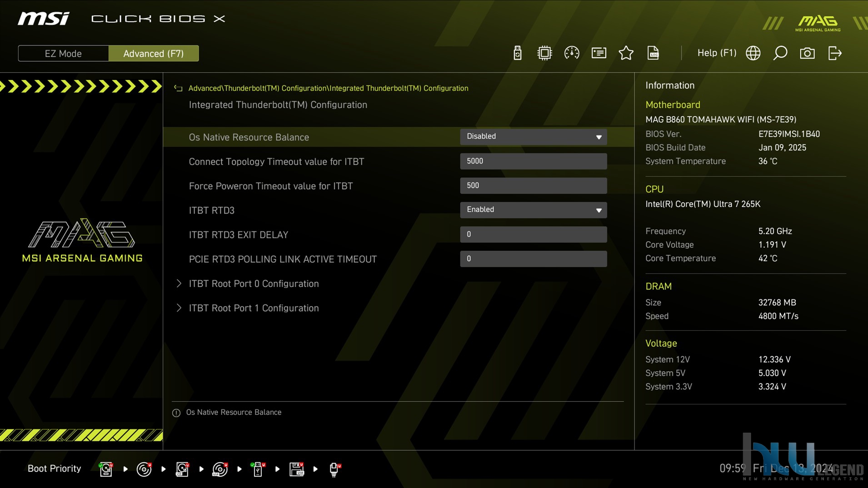Open the CPU chip settings icon

pyautogui.click(x=544, y=53)
